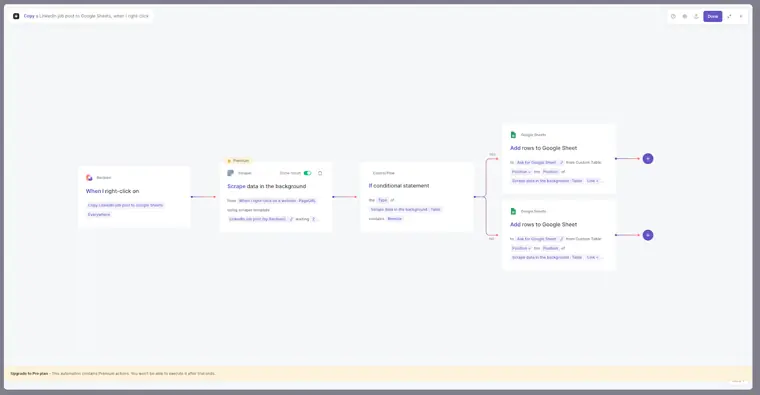Open the settings icon in the top toolbar
Image resolution: width=760 pixels, height=395 pixels.
coord(685,16)
